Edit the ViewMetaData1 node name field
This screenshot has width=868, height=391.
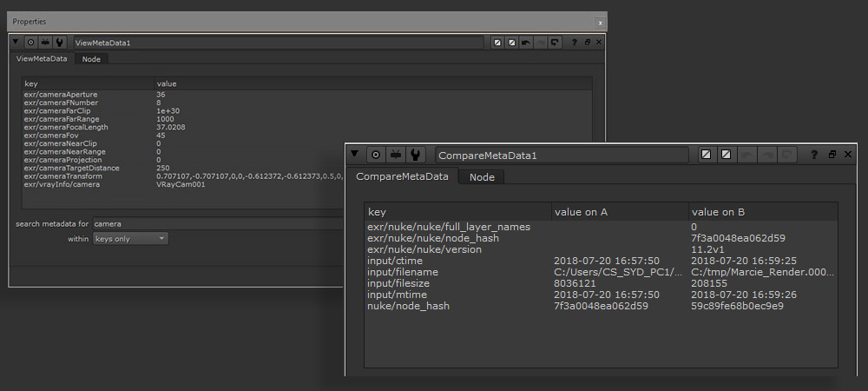pyautogui.click(x=278, y=43)
